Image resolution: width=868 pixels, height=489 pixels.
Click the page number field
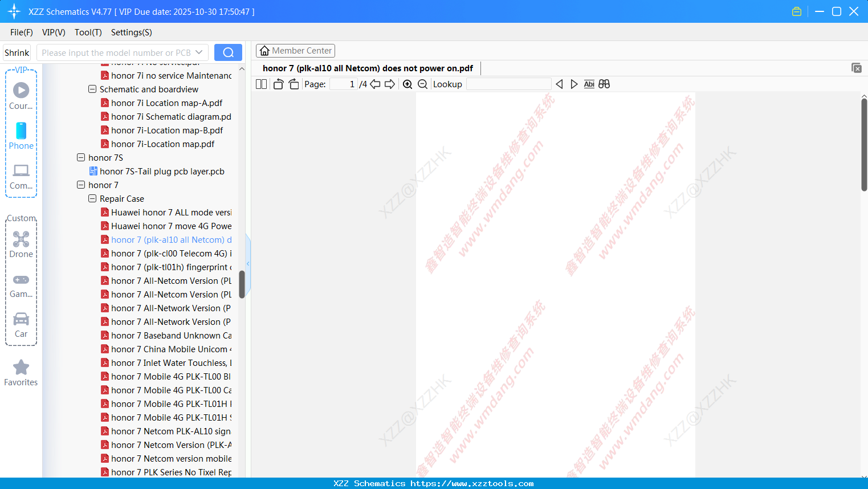point(344,84)
